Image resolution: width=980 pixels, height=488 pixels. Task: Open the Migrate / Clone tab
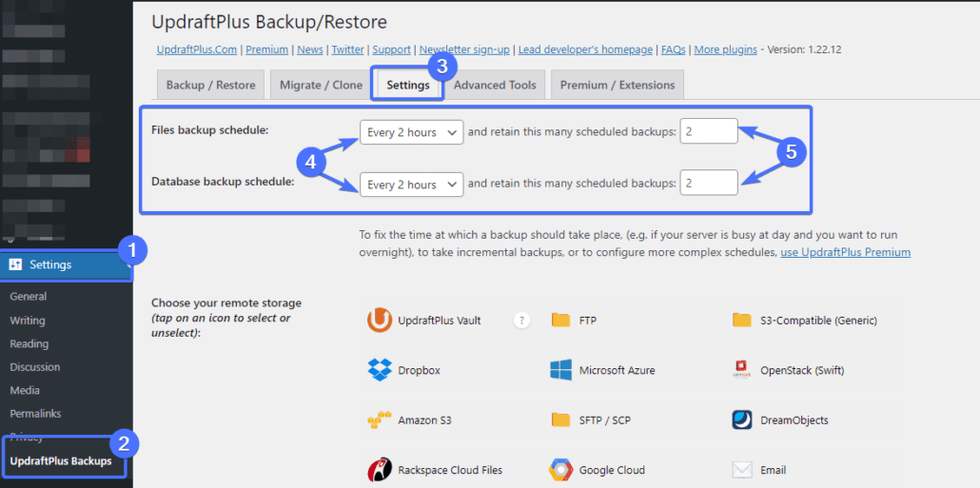(x=321, y=85)
